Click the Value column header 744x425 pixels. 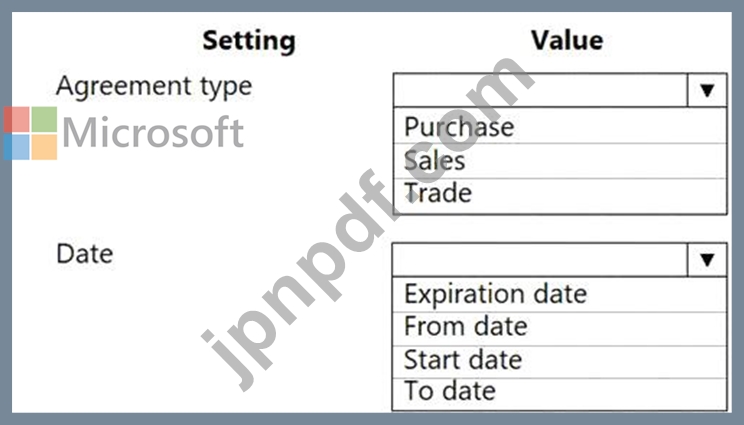[567, 41]
